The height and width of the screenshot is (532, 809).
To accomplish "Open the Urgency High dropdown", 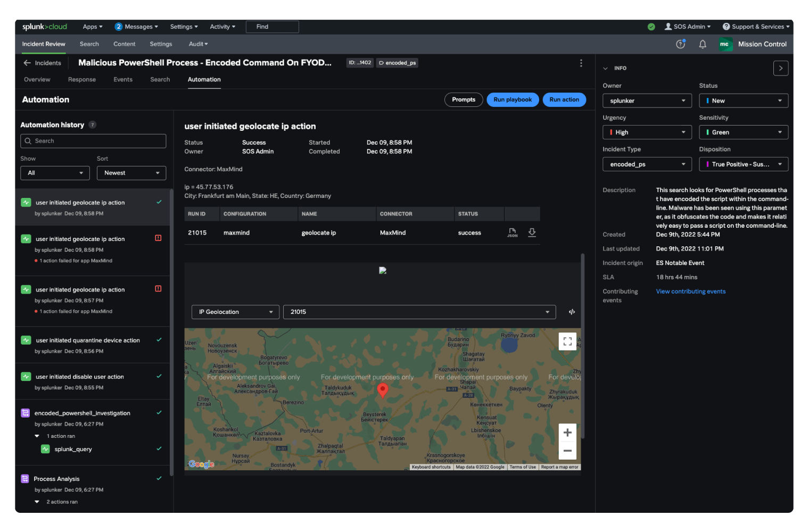I will pyautogui.click(x=647, y=132).
